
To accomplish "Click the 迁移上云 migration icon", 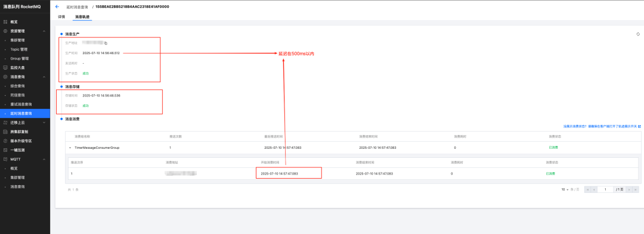I will pyautogui.click(x=5, y=122).
